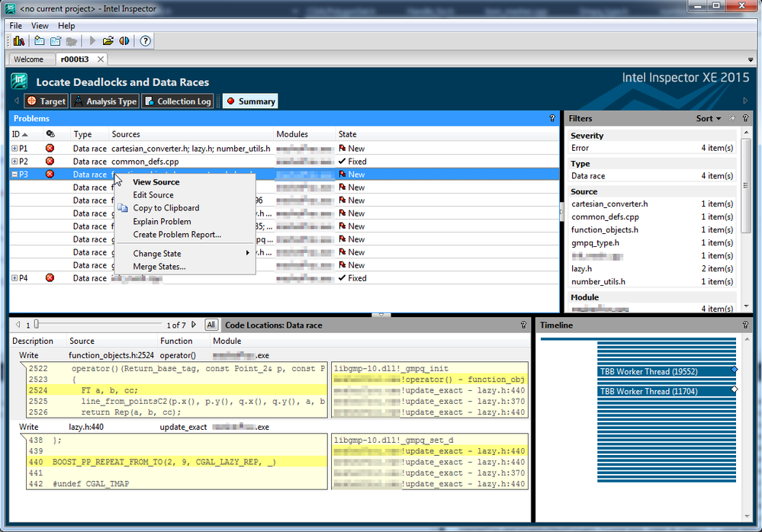This screenshot has width=762, height=532.
Task: Filter by the lazy.h source
Action: coord(652,268)
